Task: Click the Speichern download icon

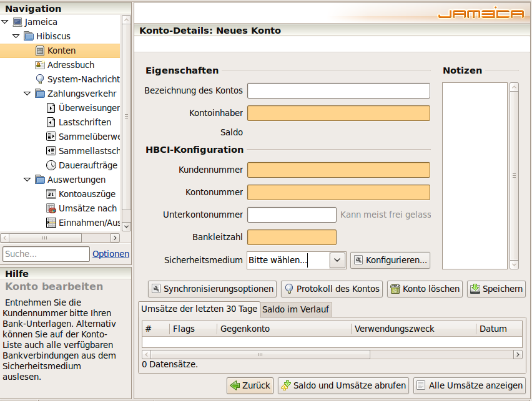Action: pos(475,289)
